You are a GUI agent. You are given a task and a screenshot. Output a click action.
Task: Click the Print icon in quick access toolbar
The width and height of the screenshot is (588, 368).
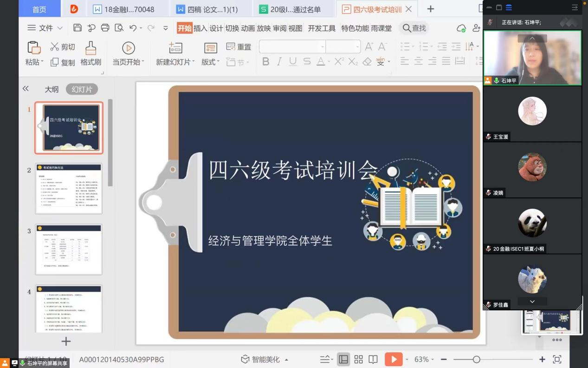click(105, 28)
